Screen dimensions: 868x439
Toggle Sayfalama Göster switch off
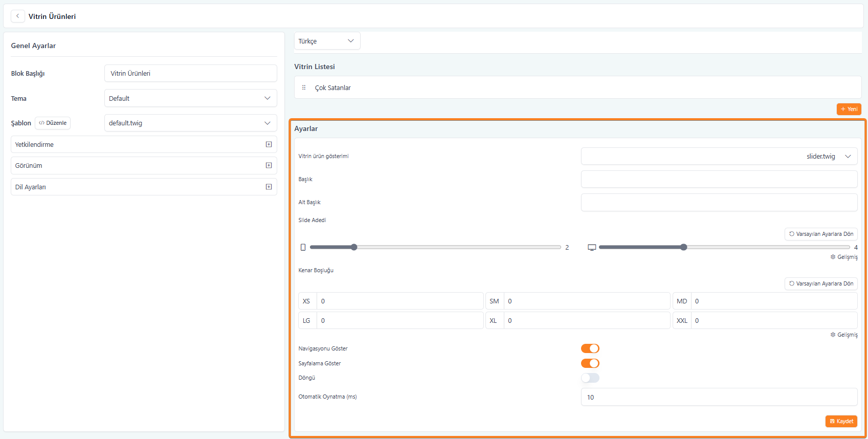(590, 363)
